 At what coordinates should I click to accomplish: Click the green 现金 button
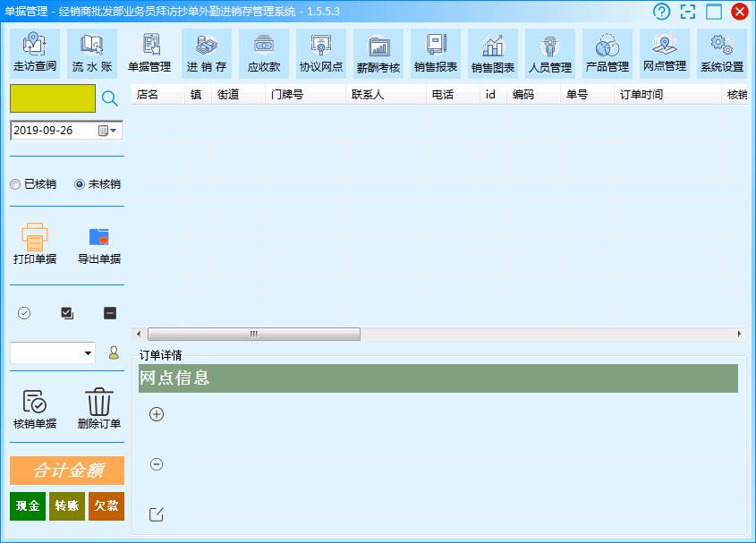[x=28, y=505]
